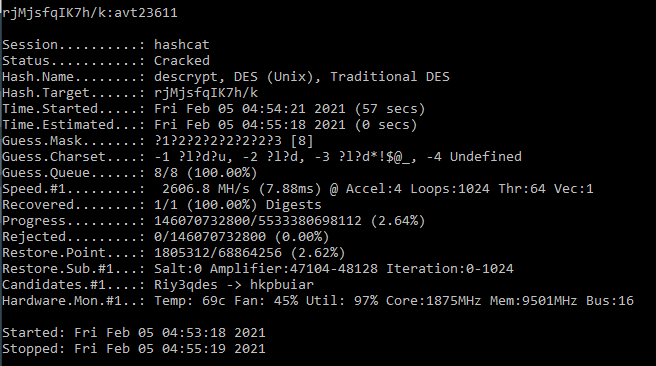Viewport: 656px width, 366px height.
Task: Click the cracked hash result line at top
Action: click(x=90, y=13)
